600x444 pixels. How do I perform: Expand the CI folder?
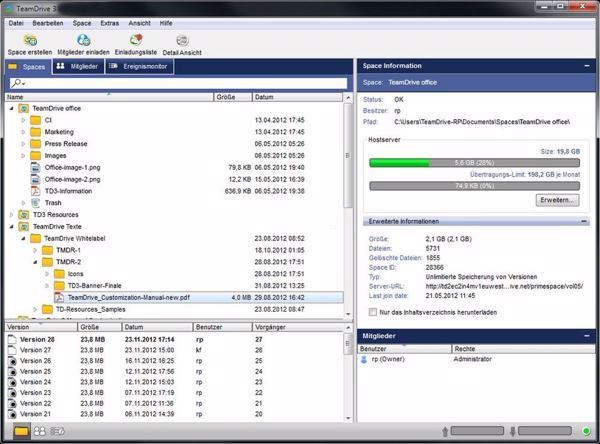(23, 120)
